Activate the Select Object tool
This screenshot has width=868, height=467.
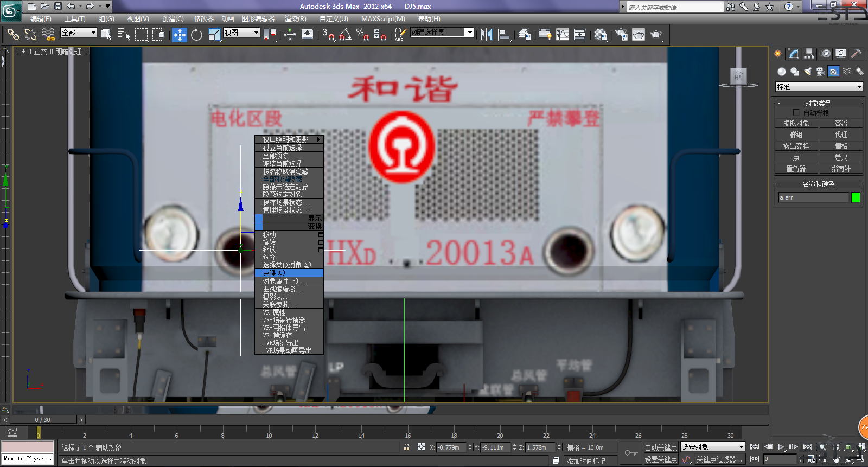(x=106, y=35)
